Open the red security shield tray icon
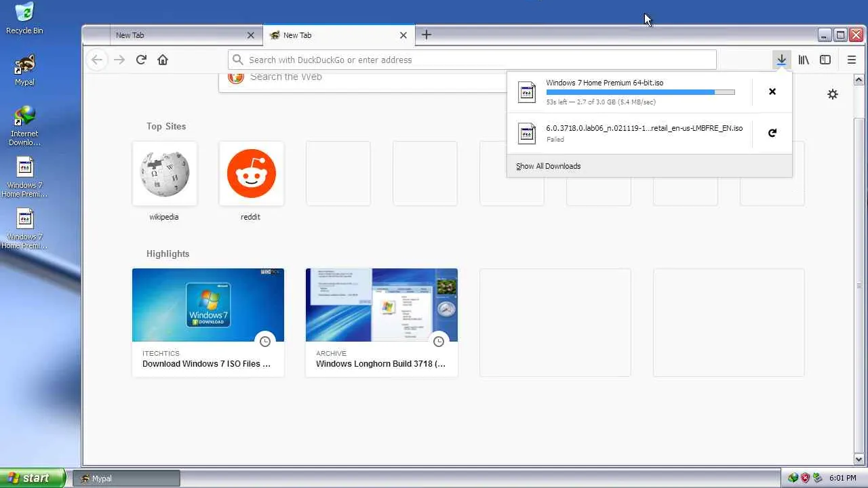This screenshot has height=488, width=868. coord(806,478)
